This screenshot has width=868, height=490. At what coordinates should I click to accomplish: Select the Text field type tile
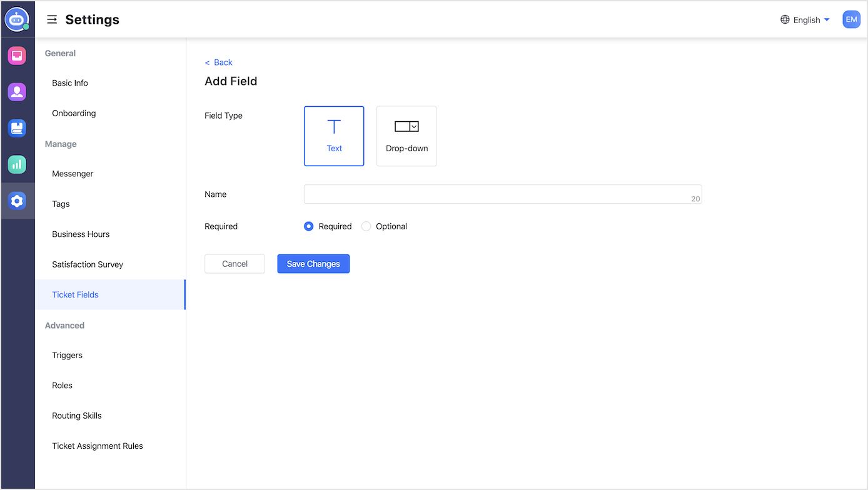click(334, 136)
